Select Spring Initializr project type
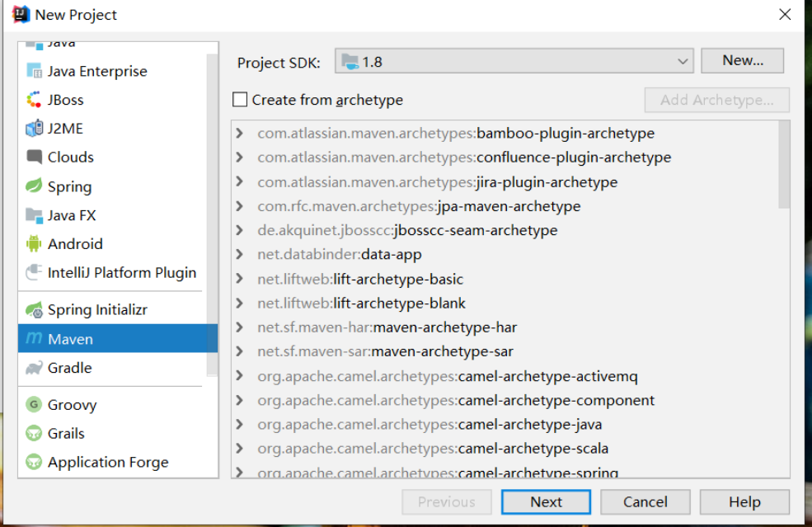This screenshot has width=812, height=527. [x=97, y=310]
